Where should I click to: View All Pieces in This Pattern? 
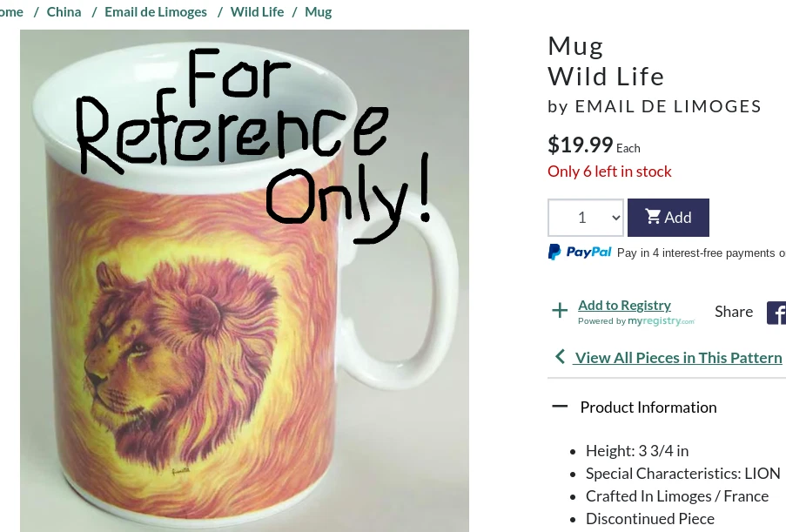coord(678,357)
